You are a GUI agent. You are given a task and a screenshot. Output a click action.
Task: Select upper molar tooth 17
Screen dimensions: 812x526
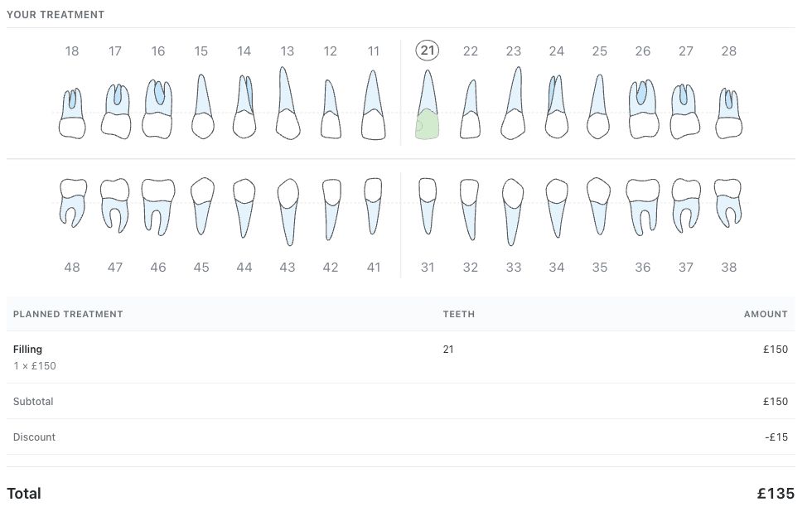click(x=115, y=111)
